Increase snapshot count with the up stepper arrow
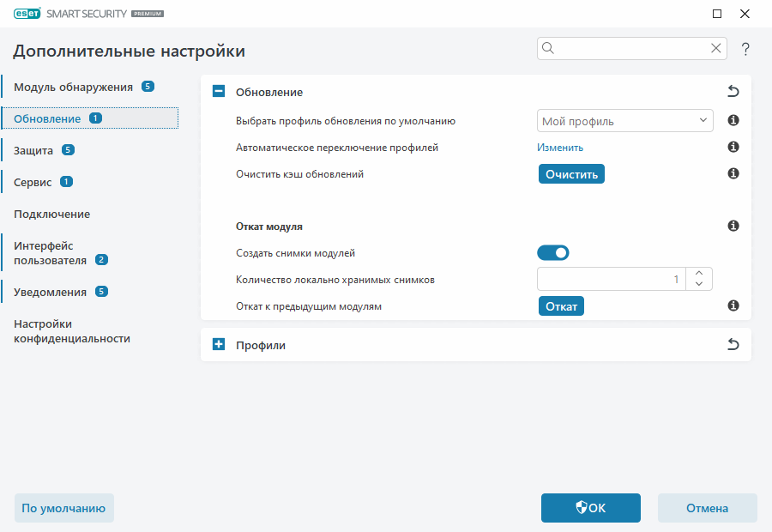 (x=698, y=273)
